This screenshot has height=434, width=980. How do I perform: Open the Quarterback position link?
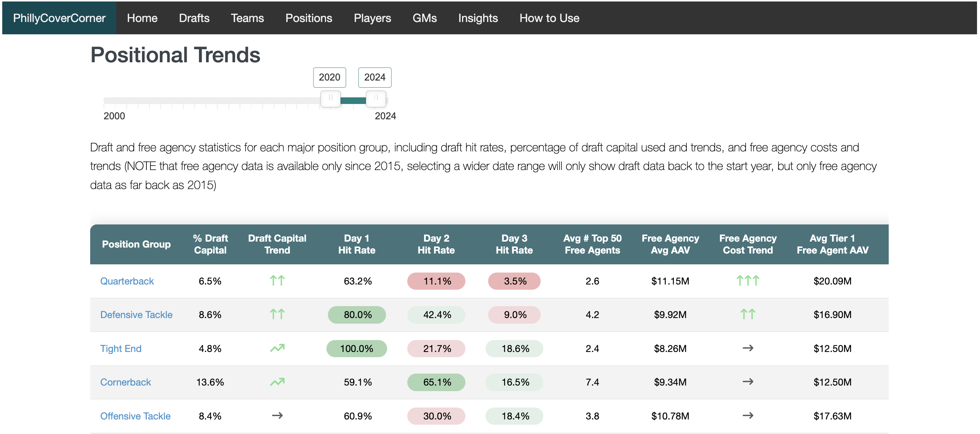[x=127, y=281]
